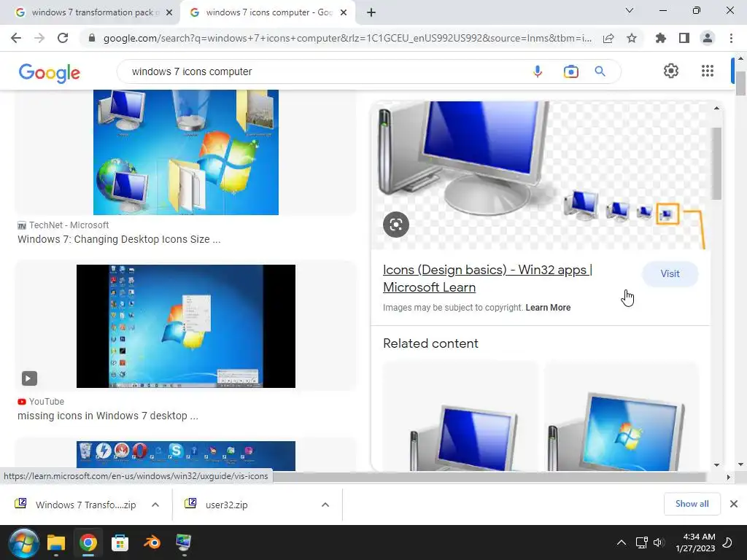Open the Chrome profile avatar
Image resolution: width=747 pixels, height=560 pixels.
pyautogui.click(x=708, y=38)
